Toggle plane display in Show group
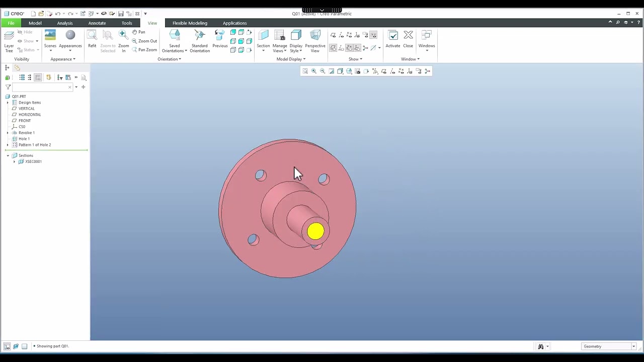The image size is (644, 362). [x=333, y=35]
